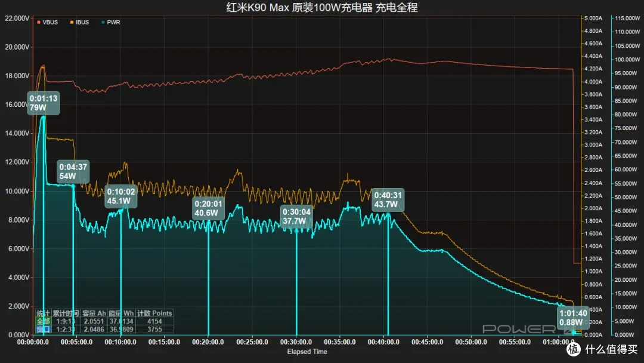Select the 0:01:13 79W peak marker label
This screenshot has height=363, width=644.
(x=44, y=103)
